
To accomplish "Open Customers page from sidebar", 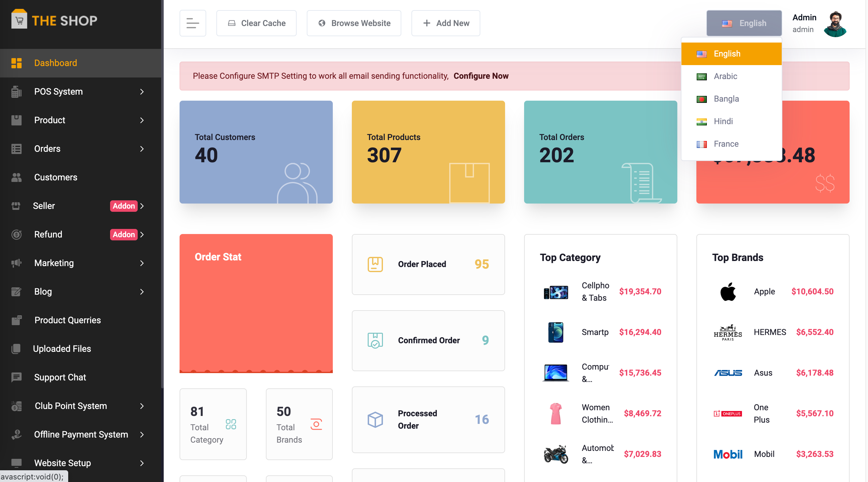I will (81, 177).
